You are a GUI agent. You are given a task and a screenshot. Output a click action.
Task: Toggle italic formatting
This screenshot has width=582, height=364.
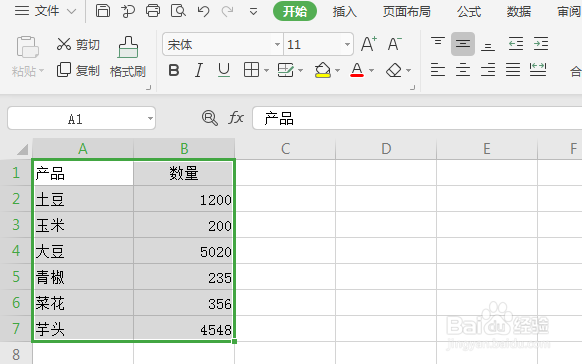point(199,70)
